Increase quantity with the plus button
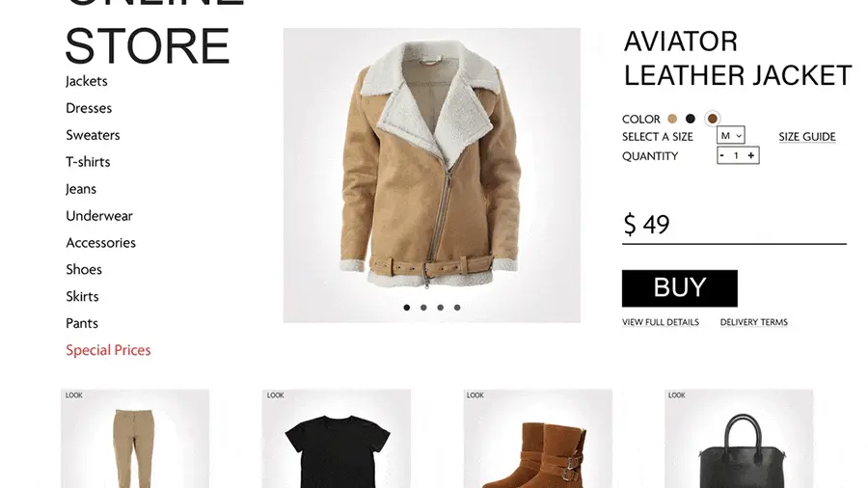 click(750, 155)
